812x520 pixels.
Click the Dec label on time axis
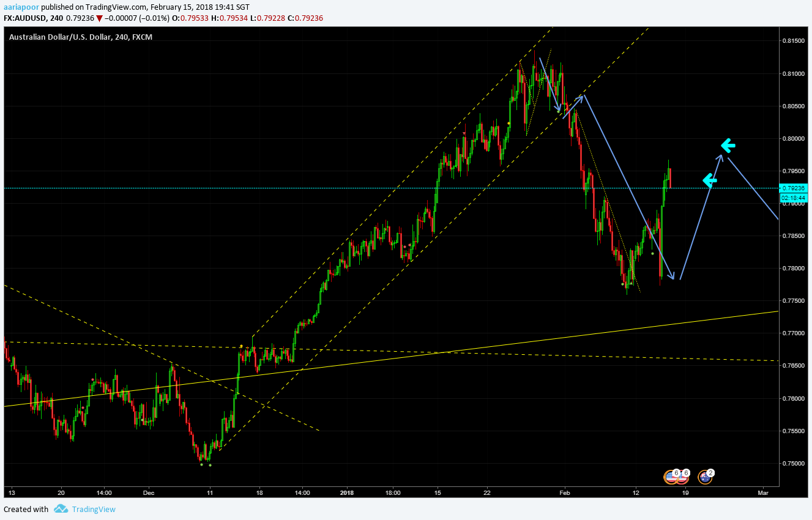pos(149,492)
